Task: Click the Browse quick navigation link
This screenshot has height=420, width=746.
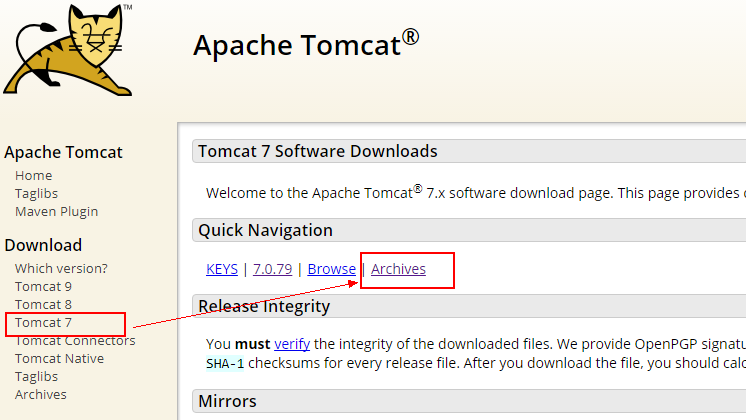Action: pyautogui.click(x=332, y=269)
